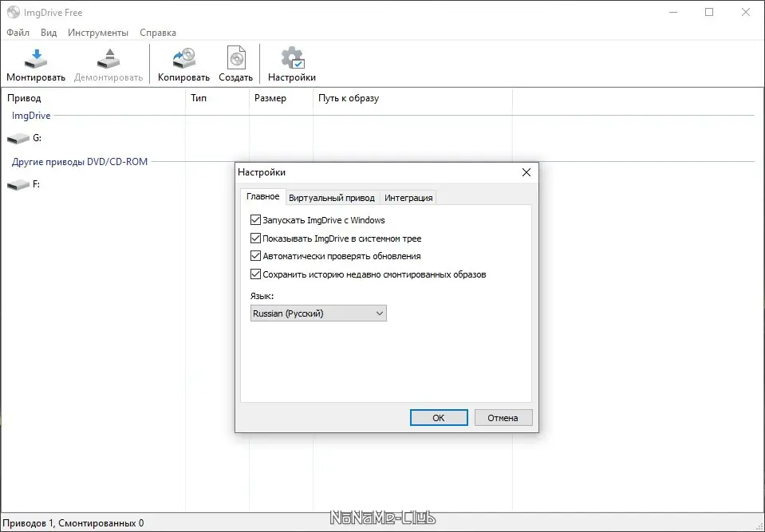Minimize the ImgDrive Free window
This screenshot has height=532, width=765.
click(x=673, y=12)
